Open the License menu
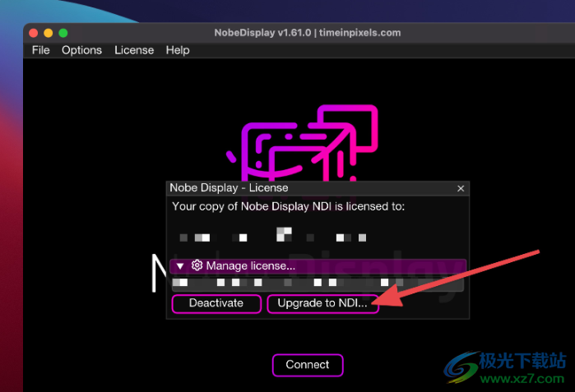Viewport: 575px width, 392px height. [134, 50]
